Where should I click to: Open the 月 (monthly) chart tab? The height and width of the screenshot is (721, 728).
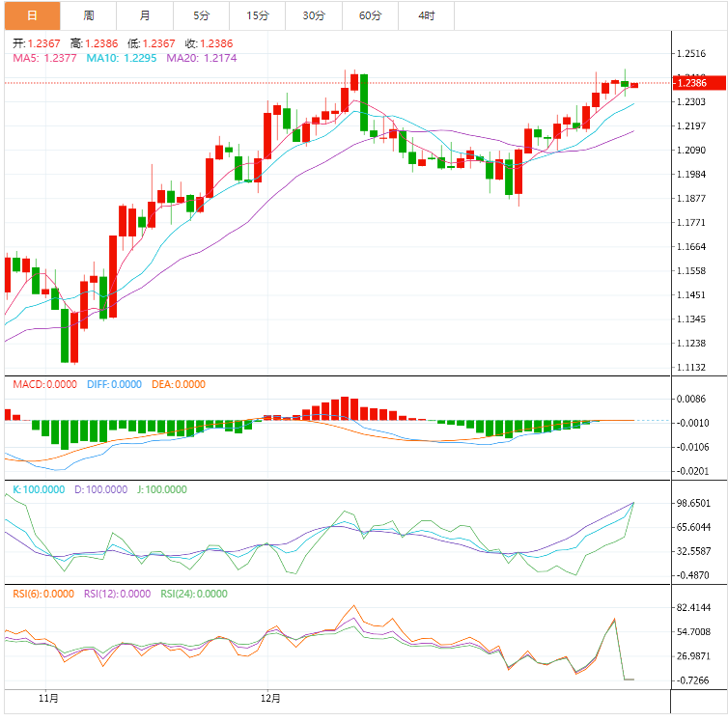(x=145, y=15)
